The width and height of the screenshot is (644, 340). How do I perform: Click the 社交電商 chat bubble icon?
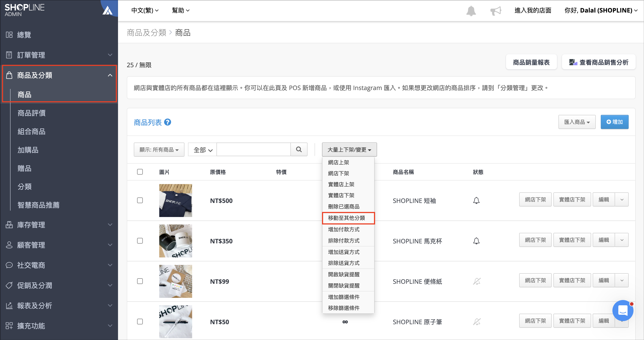click(x=9, y=265)
